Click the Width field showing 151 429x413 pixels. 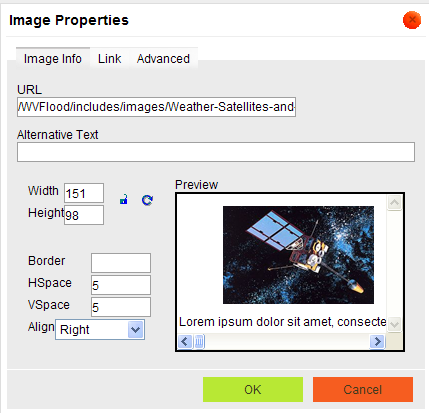coord(84,193)
